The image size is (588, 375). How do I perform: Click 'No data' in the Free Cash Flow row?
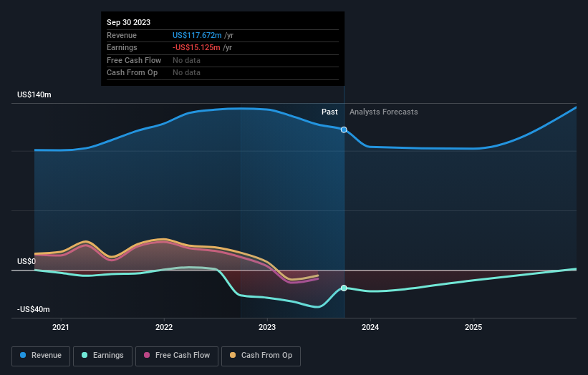point(186,60)
